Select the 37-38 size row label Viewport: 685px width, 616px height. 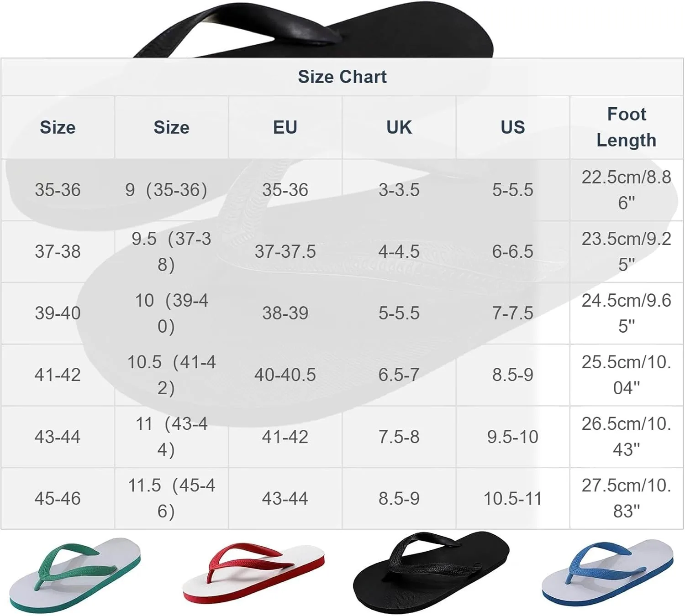pos(58,251)
